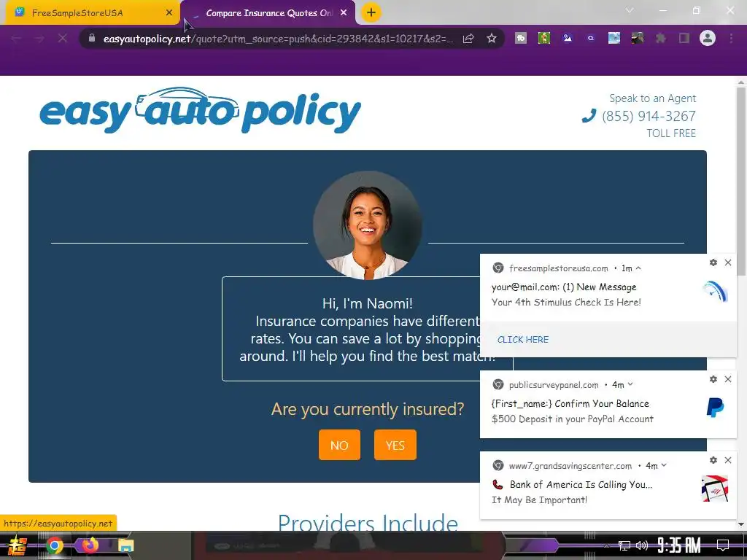The width and height of the screenshot is (747, 560).
Task: Answer NO to currently insured
Action: click(x=339, y=446)
